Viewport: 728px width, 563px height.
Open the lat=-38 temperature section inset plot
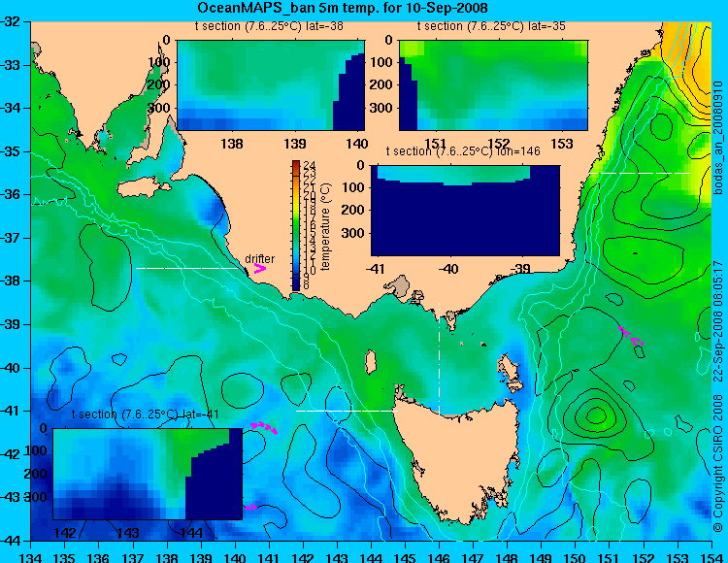pos(271,85)
